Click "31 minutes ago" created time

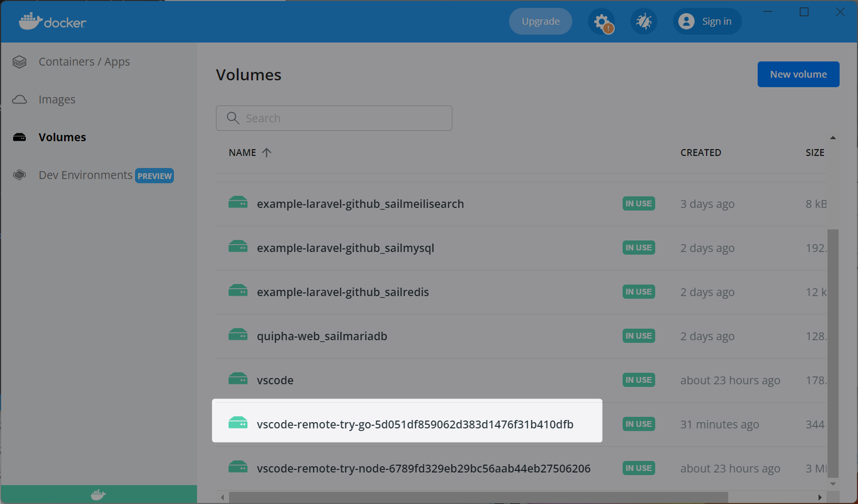720,425
